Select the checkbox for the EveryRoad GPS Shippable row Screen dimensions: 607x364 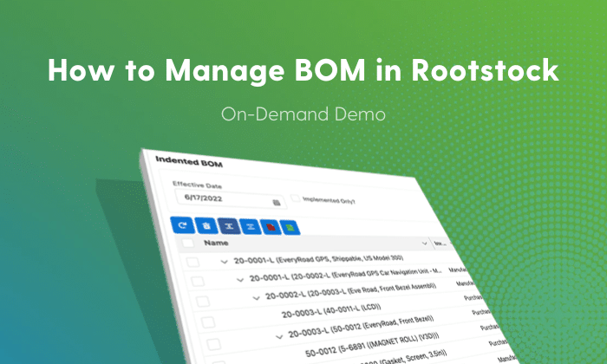(x=193, y=262)
